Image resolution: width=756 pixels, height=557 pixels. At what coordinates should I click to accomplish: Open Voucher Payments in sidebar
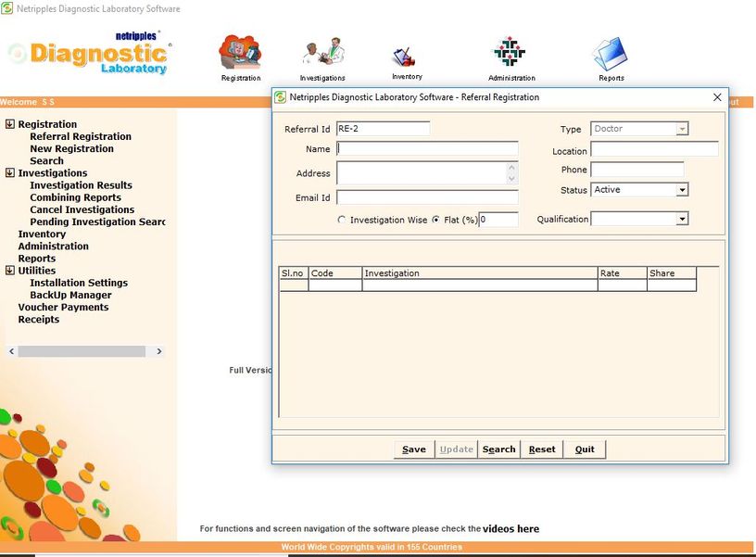pos(63,307)
